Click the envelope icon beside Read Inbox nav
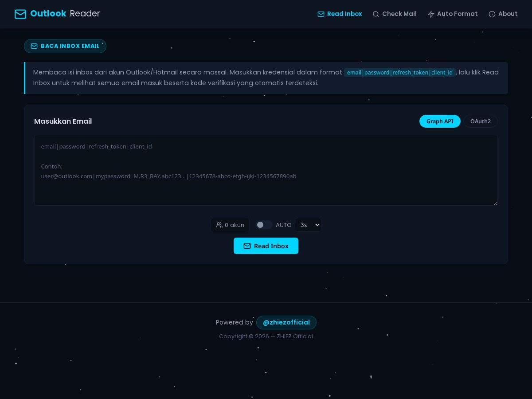Screen dimensions: 532x399 point(321,14)
